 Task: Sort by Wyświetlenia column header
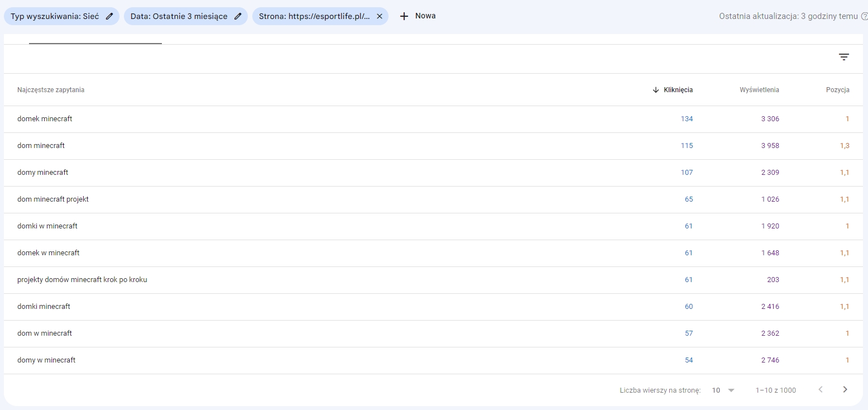759,90
